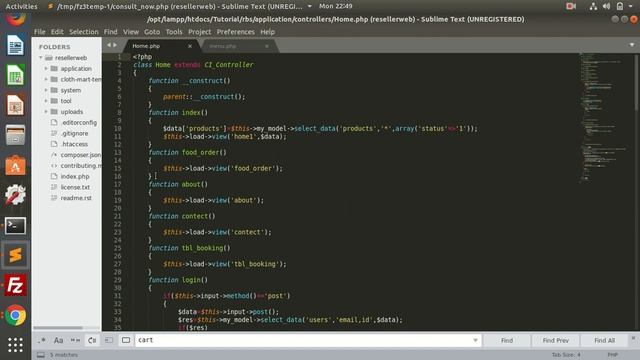Open LibreOffice Calc from dock

click(x=15, y=76)
